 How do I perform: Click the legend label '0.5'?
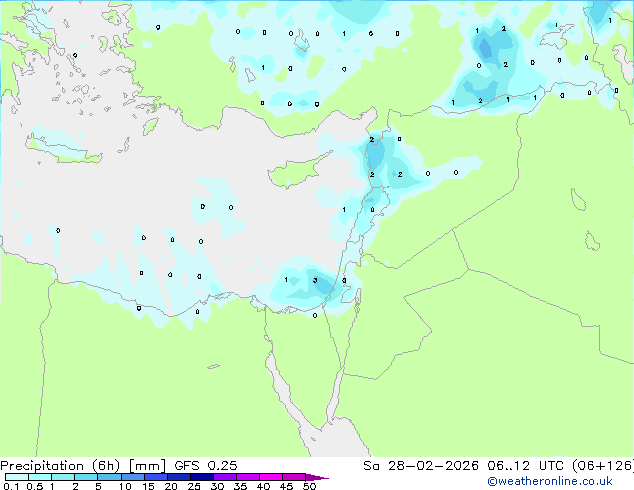(34, 486)
